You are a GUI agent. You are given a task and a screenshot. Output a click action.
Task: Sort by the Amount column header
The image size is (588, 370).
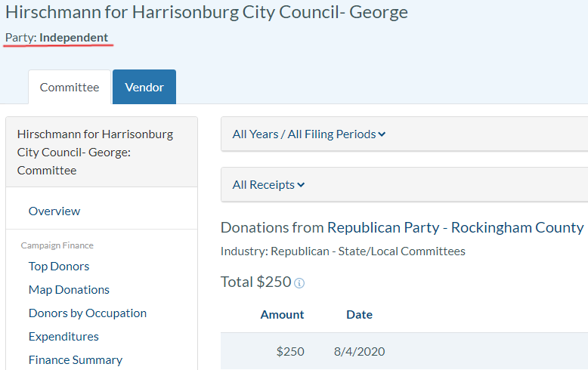pos(282,315)
